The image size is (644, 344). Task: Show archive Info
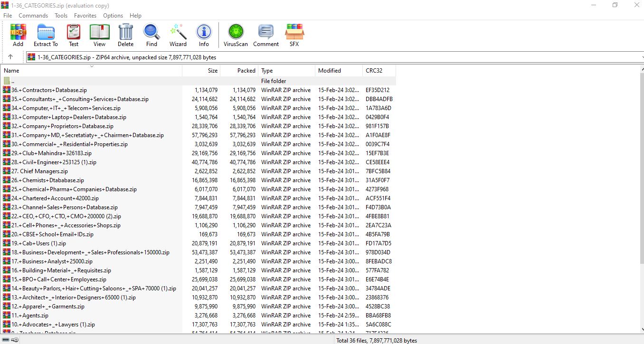(x=204, y=36)
